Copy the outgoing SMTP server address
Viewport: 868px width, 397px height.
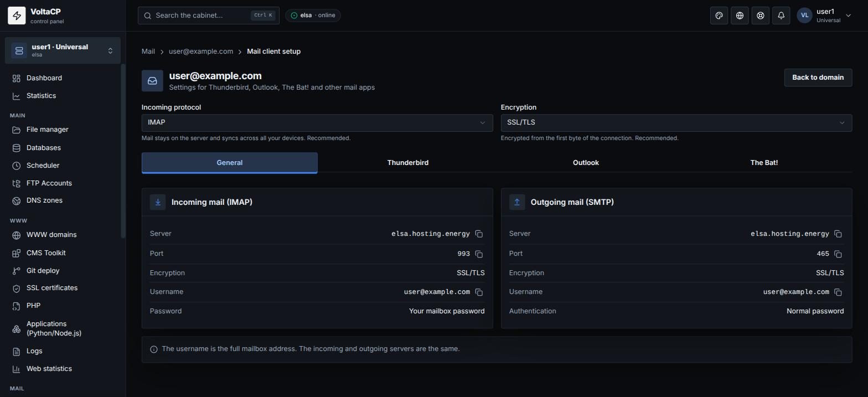tap(838, 234)
